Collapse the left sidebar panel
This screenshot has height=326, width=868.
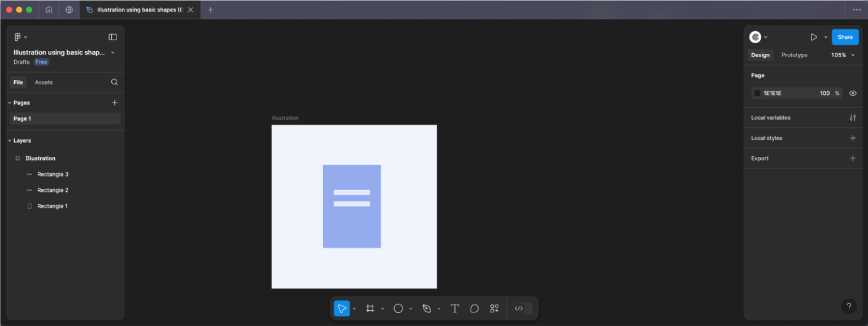[x=112, y=36]
